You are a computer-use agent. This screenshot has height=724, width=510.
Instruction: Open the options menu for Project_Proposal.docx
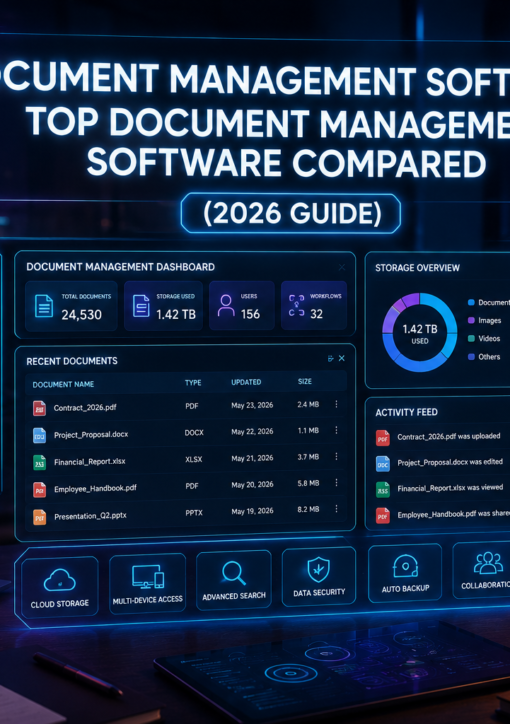click(x=336, y=430)
